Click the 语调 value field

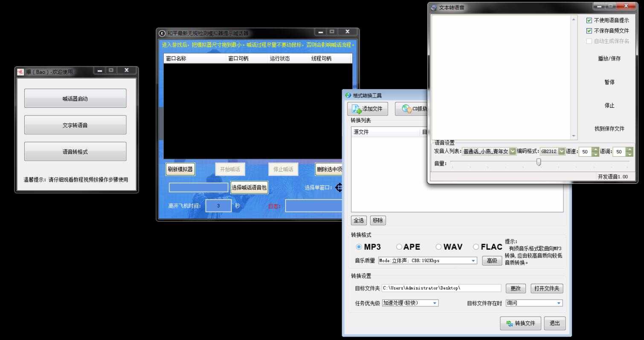point(619,152)
